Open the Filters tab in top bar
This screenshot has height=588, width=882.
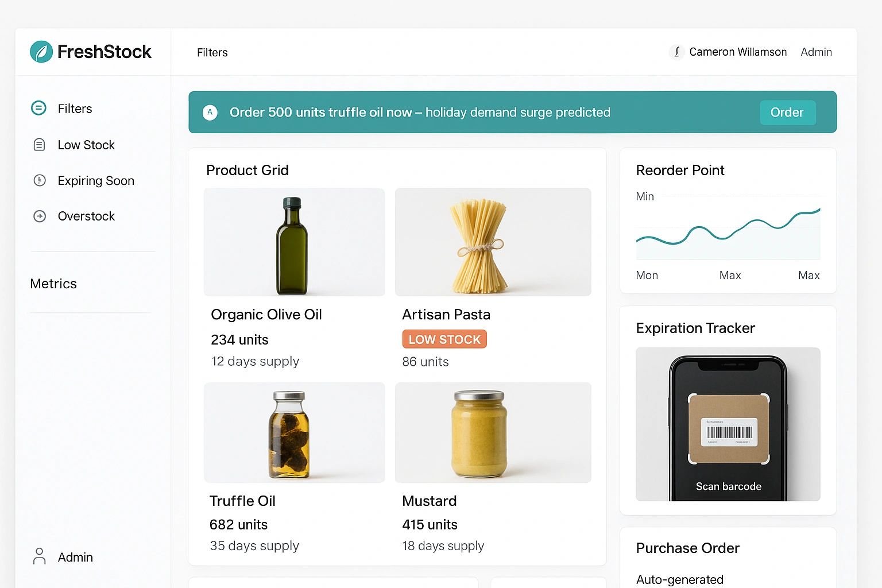coord(212,52)
